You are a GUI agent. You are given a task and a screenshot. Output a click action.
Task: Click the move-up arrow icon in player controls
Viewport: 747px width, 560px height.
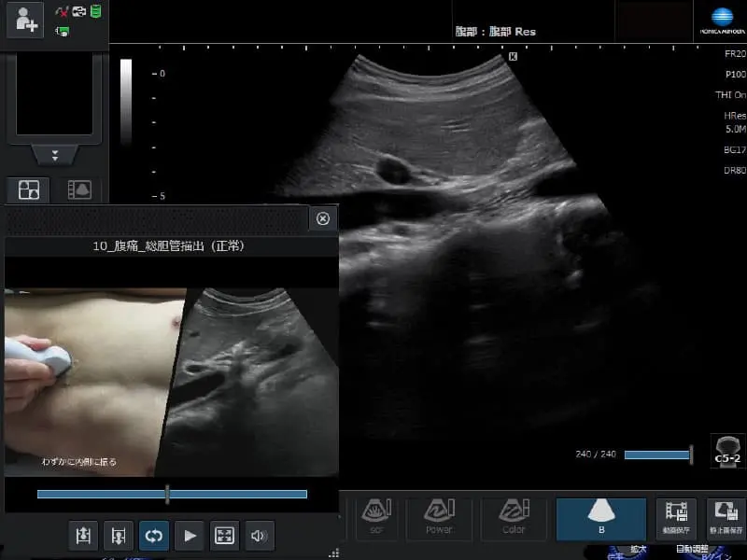tap(83, 536)
